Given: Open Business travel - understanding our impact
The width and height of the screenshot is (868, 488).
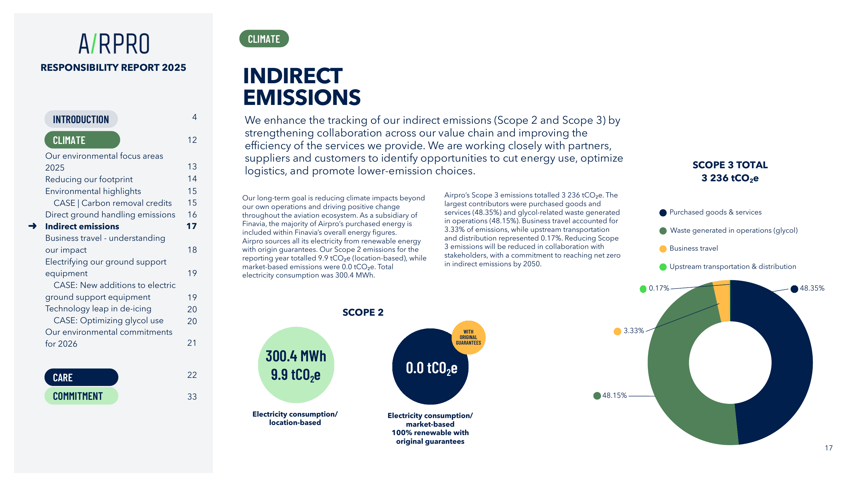Looking at the screenshot, I should click(x=105, y=244).
